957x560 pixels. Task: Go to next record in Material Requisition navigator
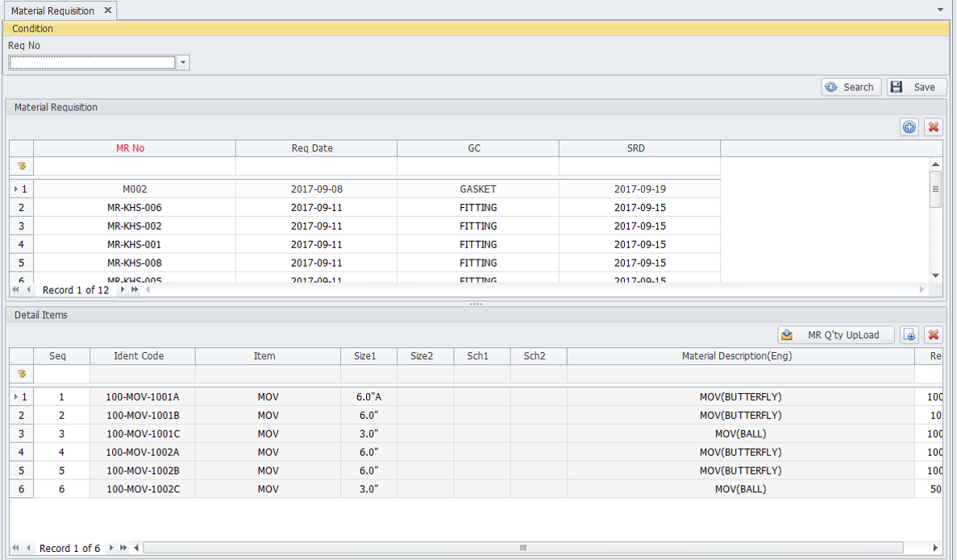123,289
